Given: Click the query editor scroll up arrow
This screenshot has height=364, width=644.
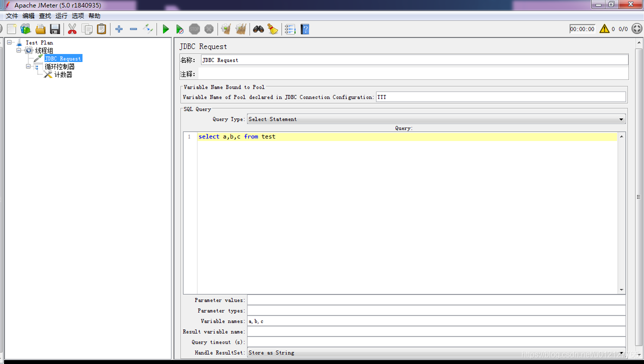Looking at the screenshot, I should tap(621, 136).
